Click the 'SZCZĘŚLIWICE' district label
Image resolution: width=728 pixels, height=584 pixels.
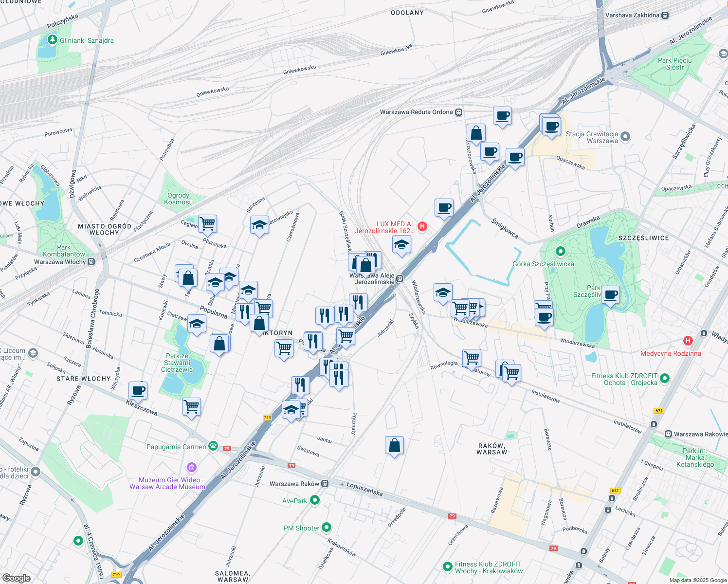[x=643, y=238]
